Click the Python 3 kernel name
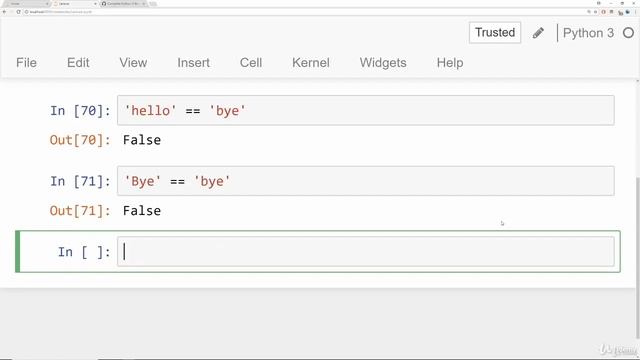The height and width of the screenshot is (360, 640). pyautogui.click(x=588, y=33)
